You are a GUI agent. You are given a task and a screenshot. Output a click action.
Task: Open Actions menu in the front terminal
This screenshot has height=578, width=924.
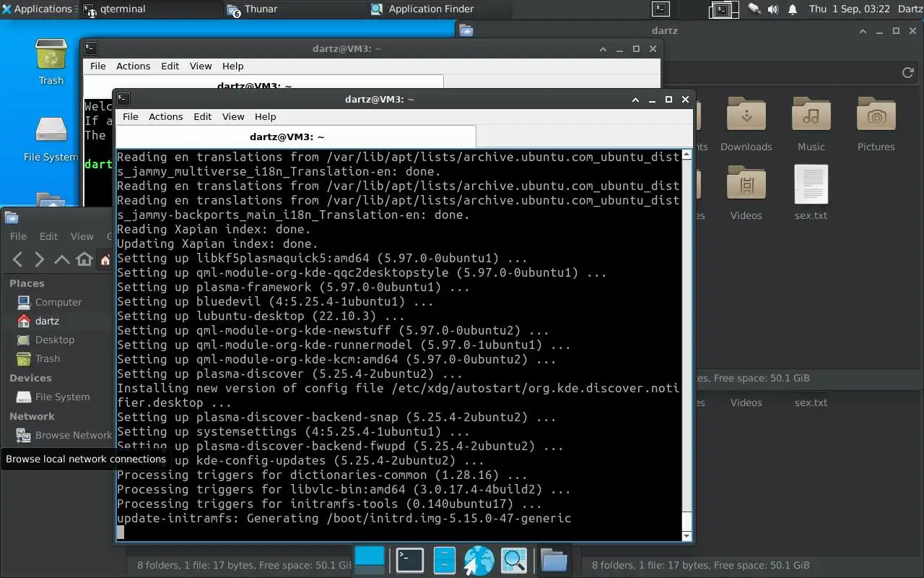click(x=165, y=116)
